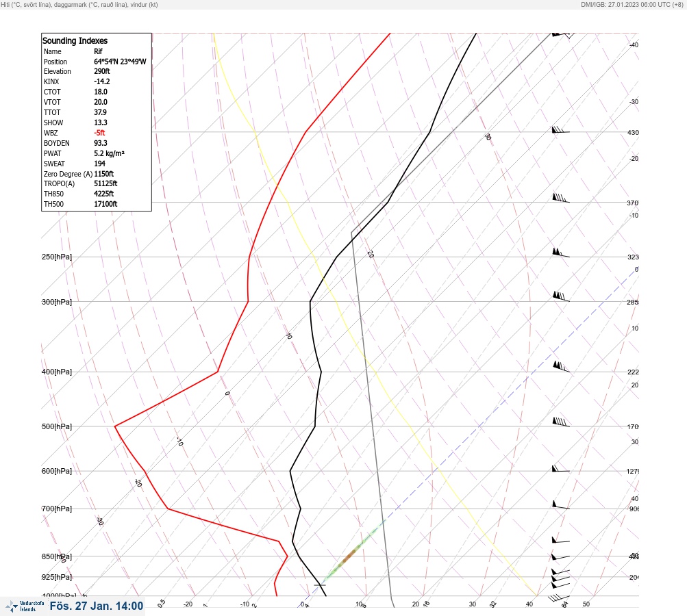Click the TH850 value 4225ft
Image resolution: width=687 pixels, height=616 pixels.
(104, 194)
